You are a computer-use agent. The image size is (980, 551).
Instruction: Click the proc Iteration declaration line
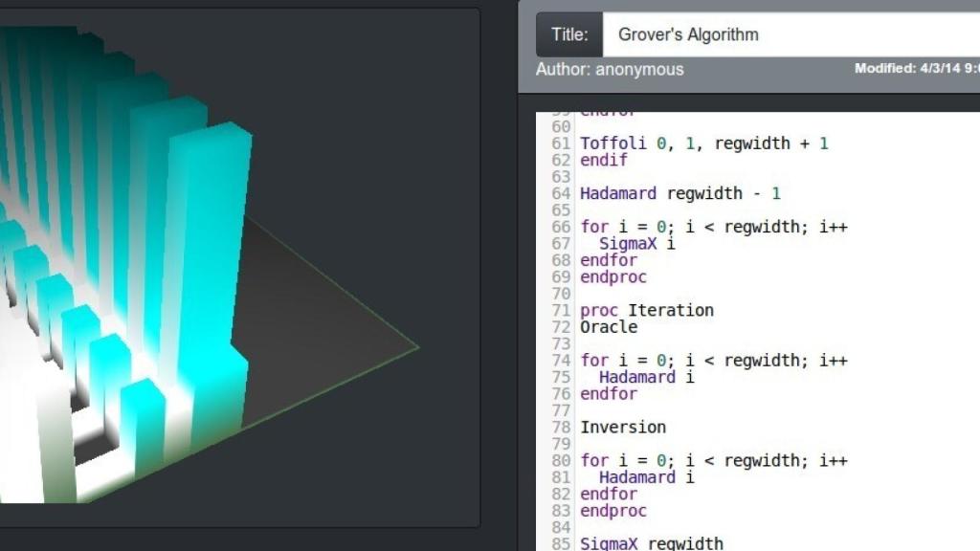coord(646,310)
